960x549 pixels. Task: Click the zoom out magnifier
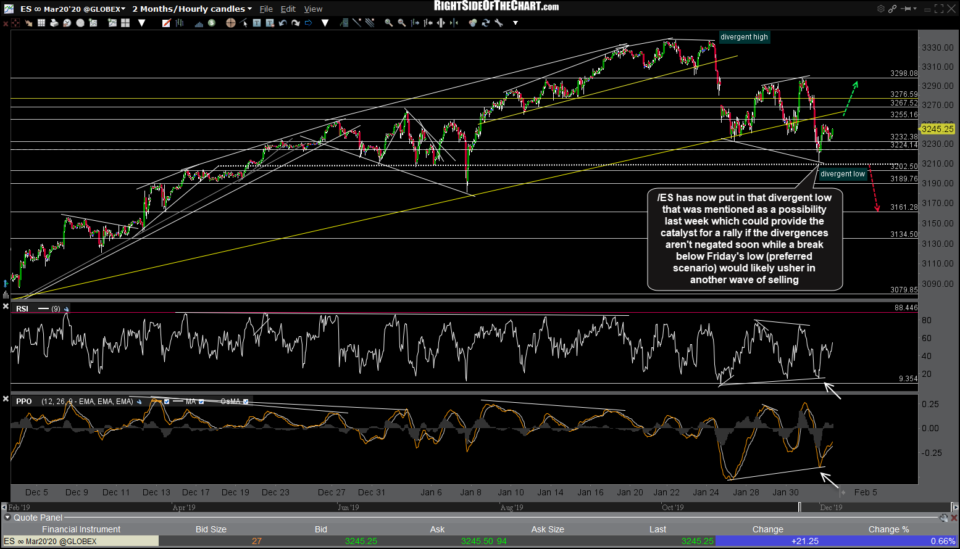tap(401, 23)
